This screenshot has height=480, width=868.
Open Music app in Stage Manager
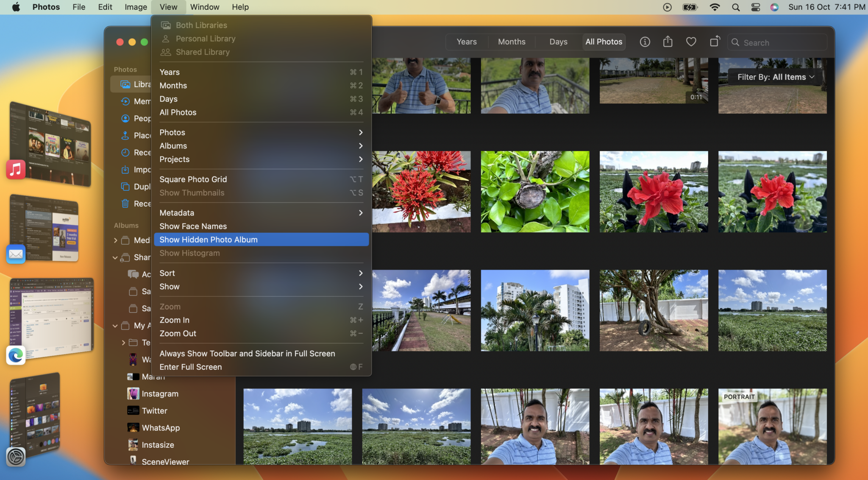click(x=16, y=169)
